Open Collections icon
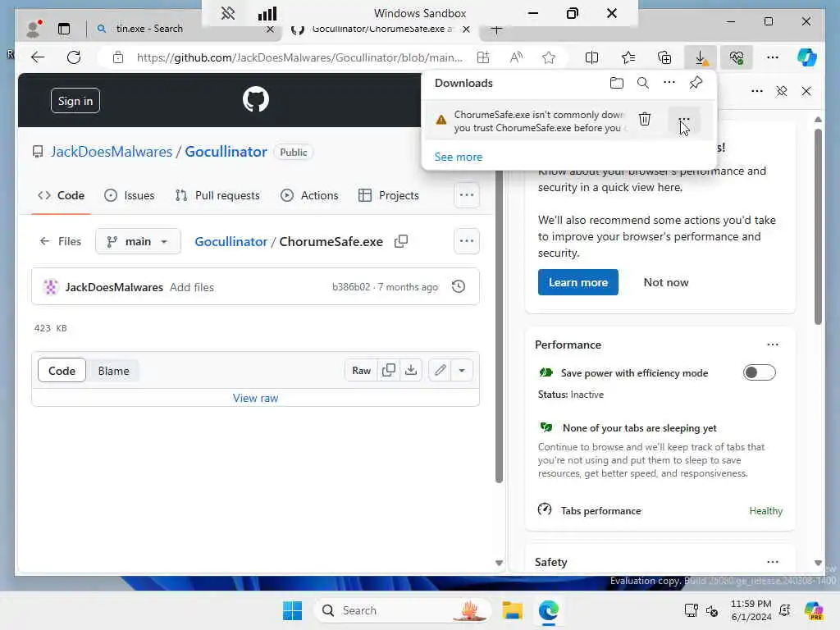This screenshot has width=840, height=630. pos(664,57)
